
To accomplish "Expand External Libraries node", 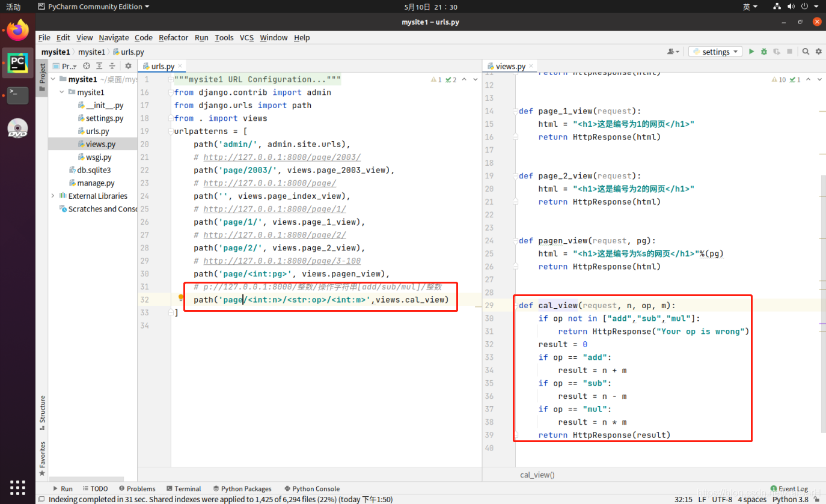I will pyautogui.click(x=53, y=196).
